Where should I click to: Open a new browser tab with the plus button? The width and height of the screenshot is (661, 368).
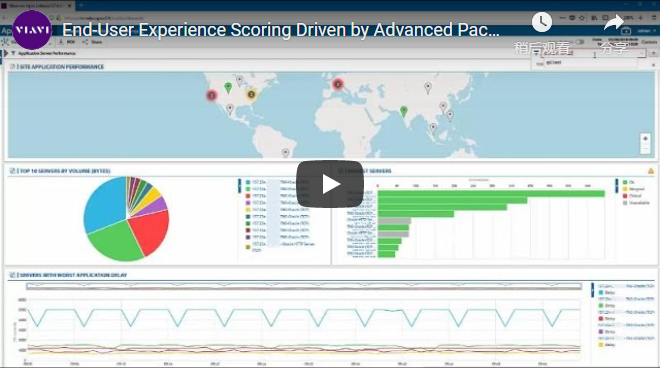[81, 5]
